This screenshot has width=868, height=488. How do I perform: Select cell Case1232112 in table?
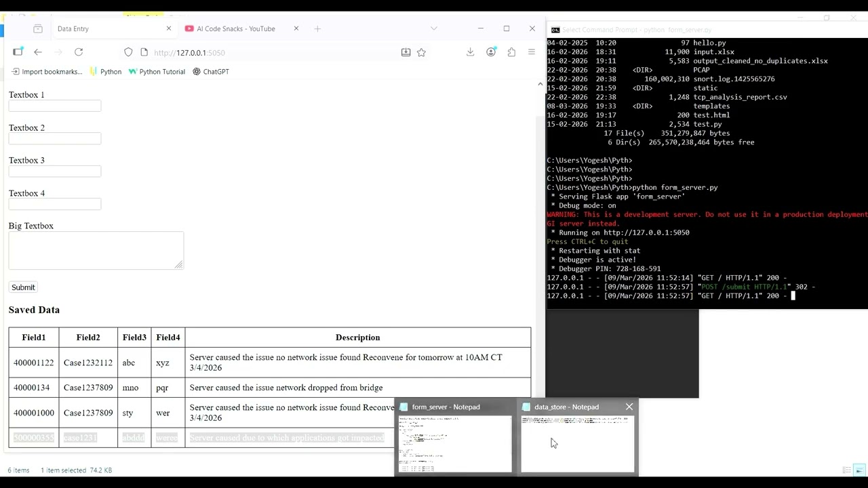pyautogui.click(x=88, y=363)
